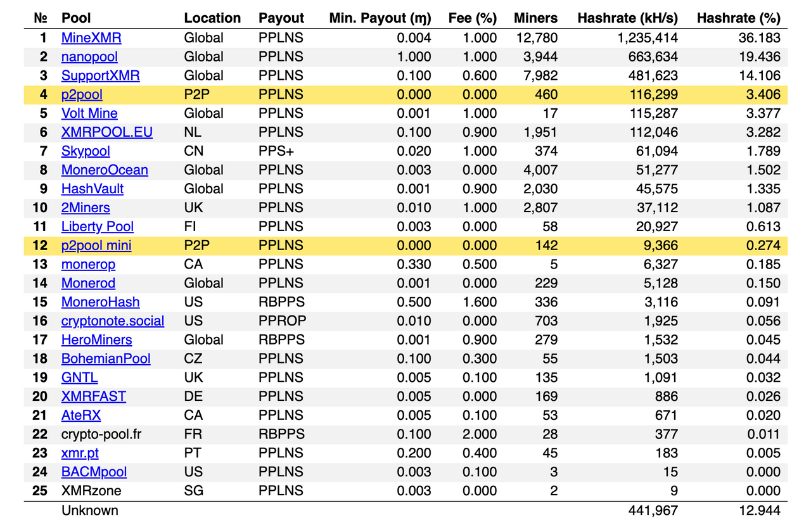This screenshot has width=811, height=532.
Task: Click the SG location cell
Action: [x=194, y=491]
